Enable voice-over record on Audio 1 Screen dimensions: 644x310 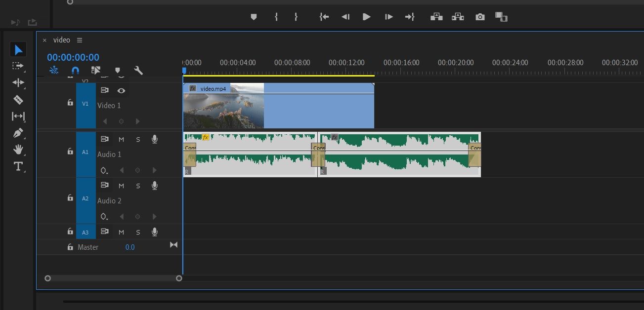(154, 139)
